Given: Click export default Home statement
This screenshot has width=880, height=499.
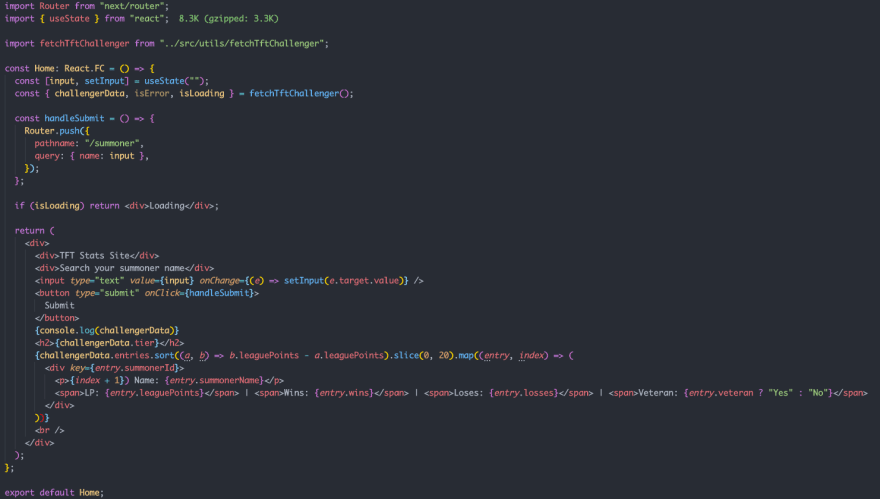Looking at the screenshot, I should (54, 492).
